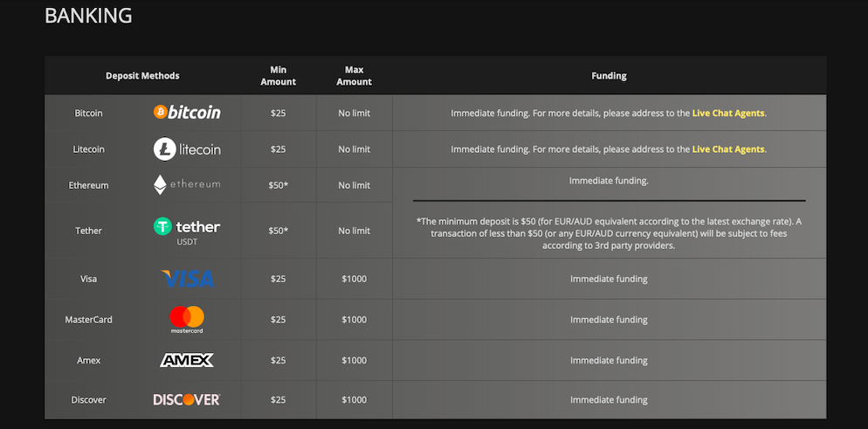Click the minimum deposit $50 footnote
868x429 pixels.
point(609,233)
